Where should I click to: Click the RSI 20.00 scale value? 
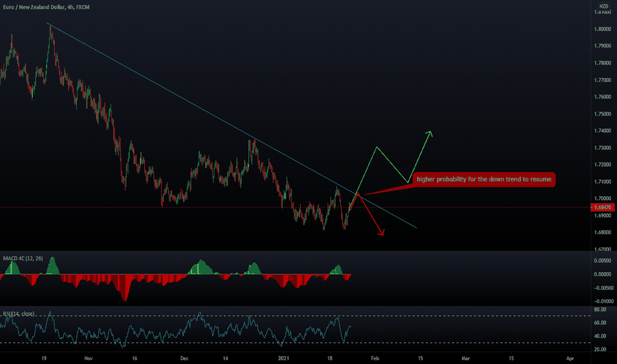pos(600,349)
